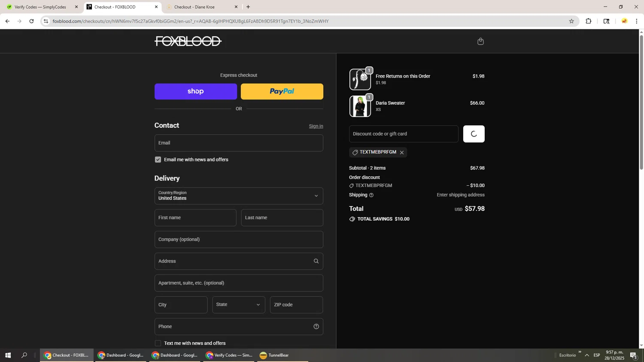Image resolution: width=644 pixels, height=362 pixels.
Task: Select the Checkout FOXBLOOD tab
Action: click(x=115, y=7)
